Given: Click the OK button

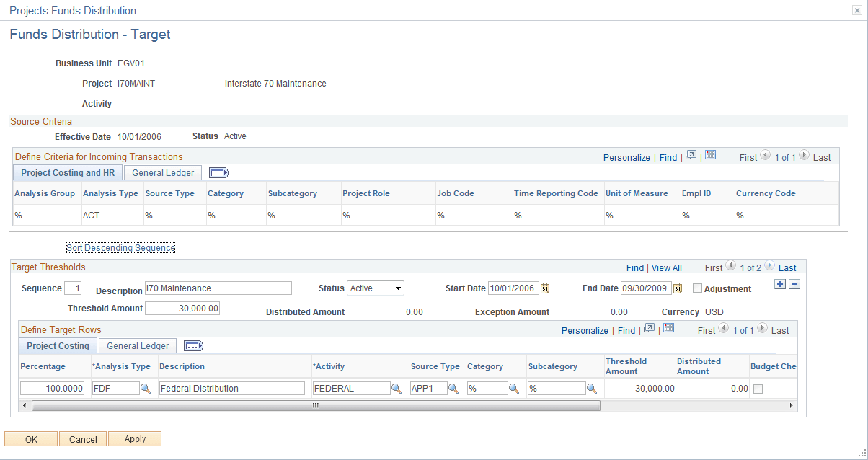Looking at the screenshot, I should [x=31, y=439].
